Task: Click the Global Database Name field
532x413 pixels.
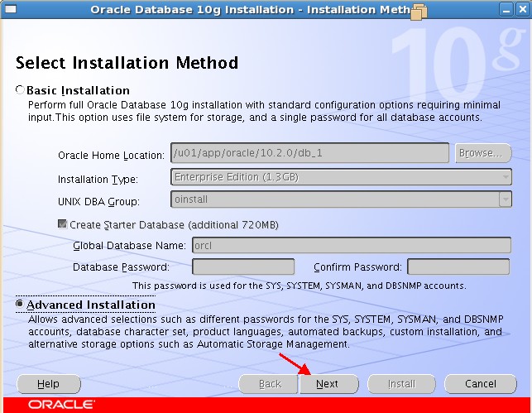Action: coord(352,245)
